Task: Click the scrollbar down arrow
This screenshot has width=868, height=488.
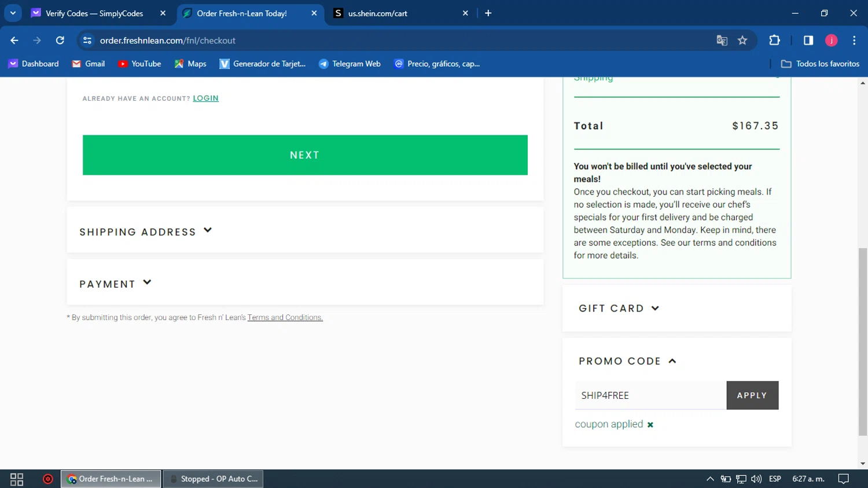Action: coord(863,464)
